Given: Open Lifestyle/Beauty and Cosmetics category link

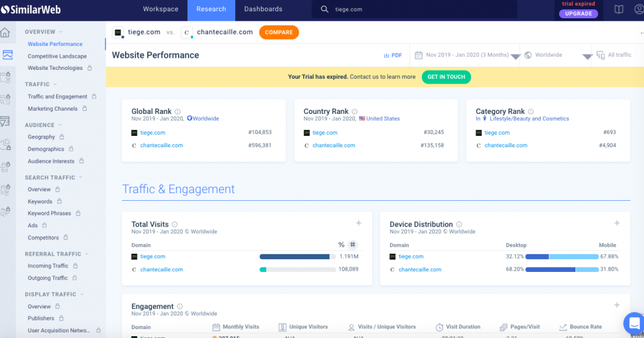Looking at the screenshot, I should pyautogui.click(x=529, y=118).
